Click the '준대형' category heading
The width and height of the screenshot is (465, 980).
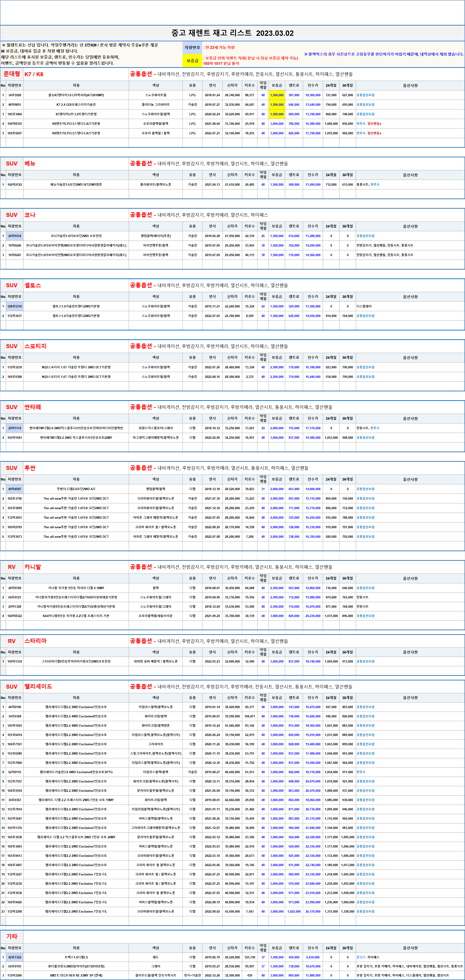coord(12,74)
